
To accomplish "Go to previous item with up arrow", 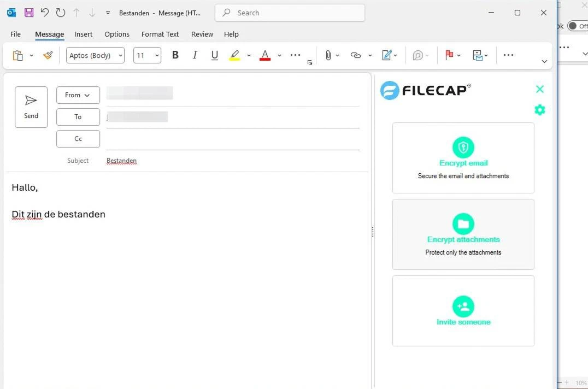I will coord(76,13).
